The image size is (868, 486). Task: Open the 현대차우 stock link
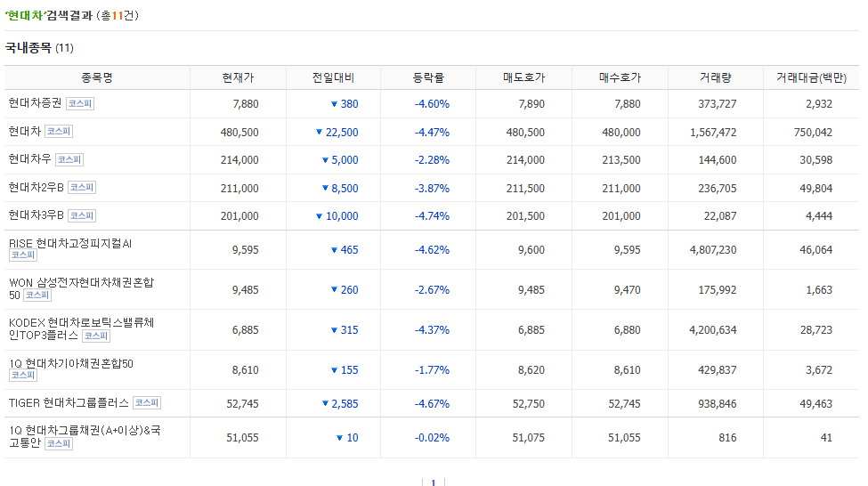tap(29, 159)
